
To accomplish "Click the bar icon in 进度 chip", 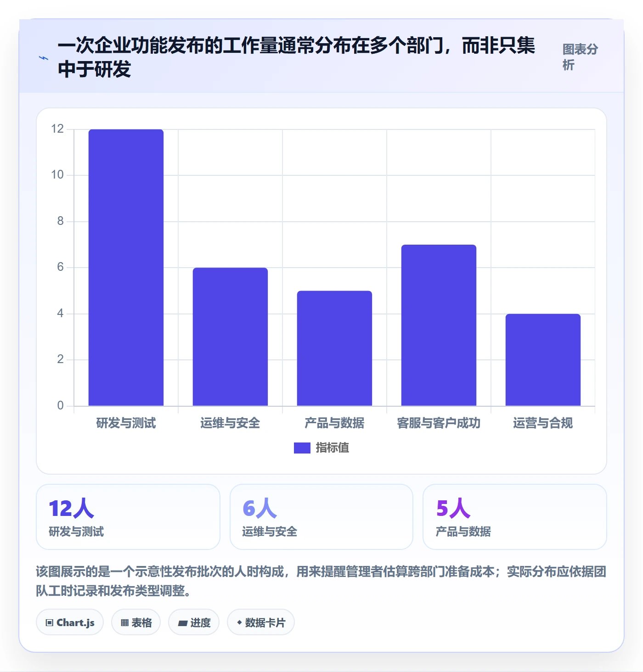I will click(182, 623).
